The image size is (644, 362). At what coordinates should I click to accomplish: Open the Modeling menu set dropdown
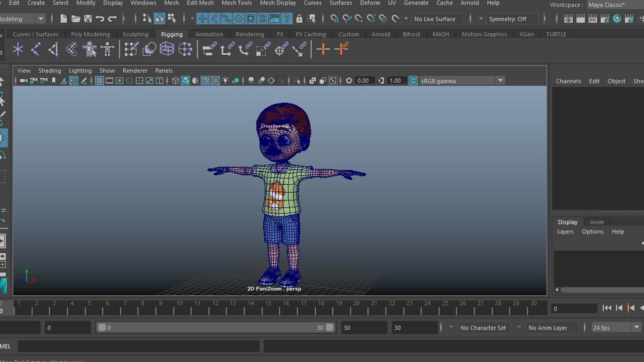click(x=41, y=19)
